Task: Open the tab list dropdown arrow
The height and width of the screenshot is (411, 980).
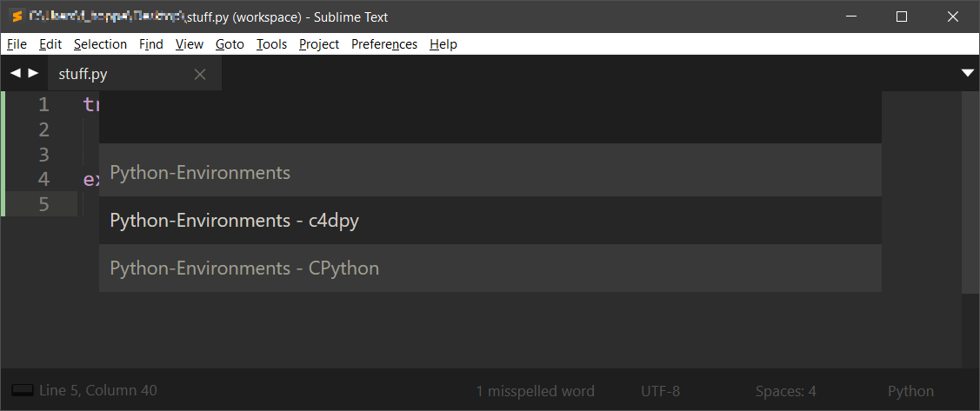Action: coord(968,74)
